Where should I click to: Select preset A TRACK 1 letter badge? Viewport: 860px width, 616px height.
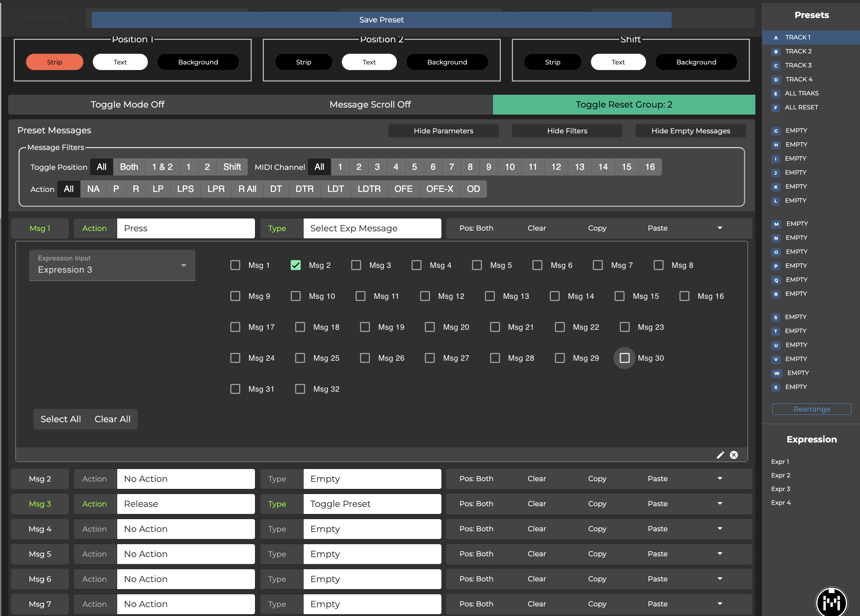[x=776, y=38]
